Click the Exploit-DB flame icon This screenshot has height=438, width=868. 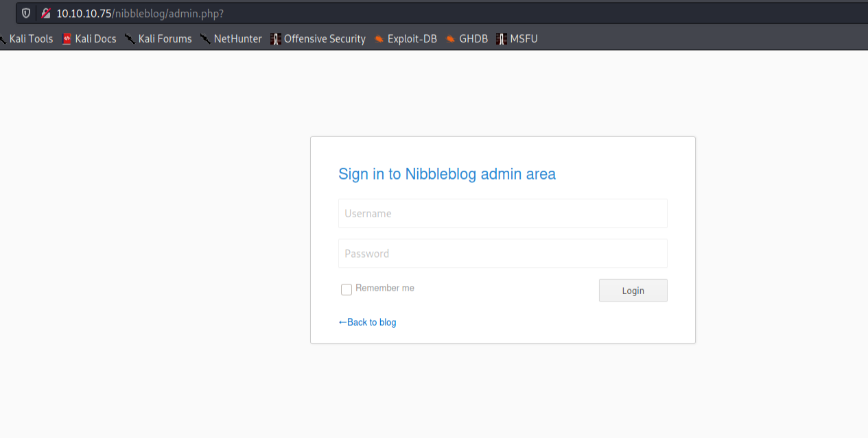[380, 39]
